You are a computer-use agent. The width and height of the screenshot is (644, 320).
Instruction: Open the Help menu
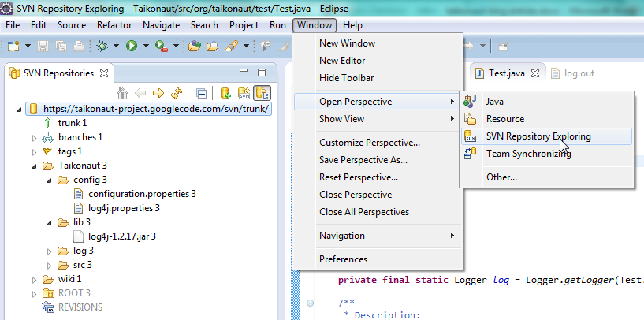click(353, 25)
